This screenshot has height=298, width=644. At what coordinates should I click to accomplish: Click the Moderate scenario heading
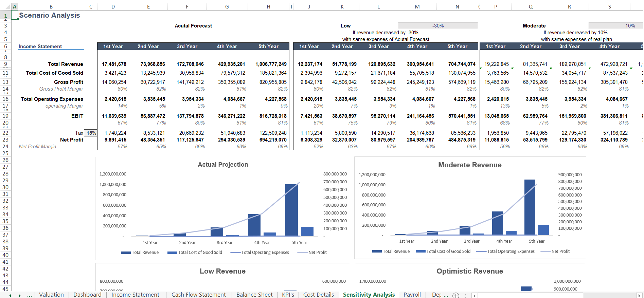pos(534,26)
